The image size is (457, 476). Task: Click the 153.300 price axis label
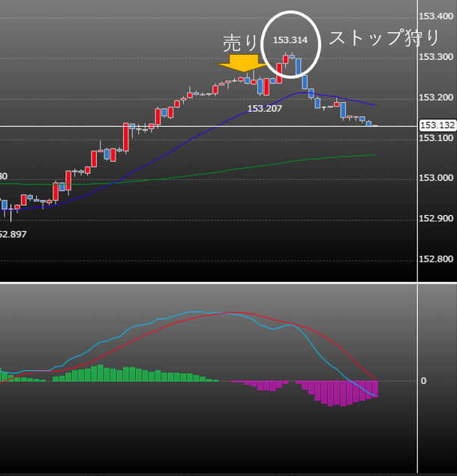(x=436, y=57)
